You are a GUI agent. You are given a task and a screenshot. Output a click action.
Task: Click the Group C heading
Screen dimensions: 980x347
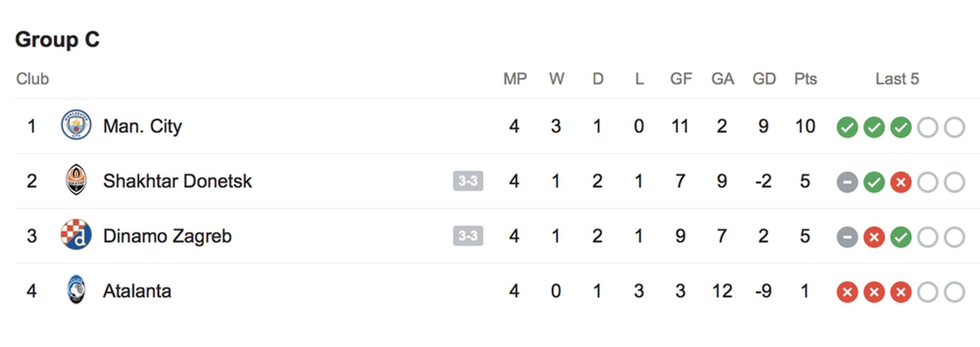[x=57, y=39]
